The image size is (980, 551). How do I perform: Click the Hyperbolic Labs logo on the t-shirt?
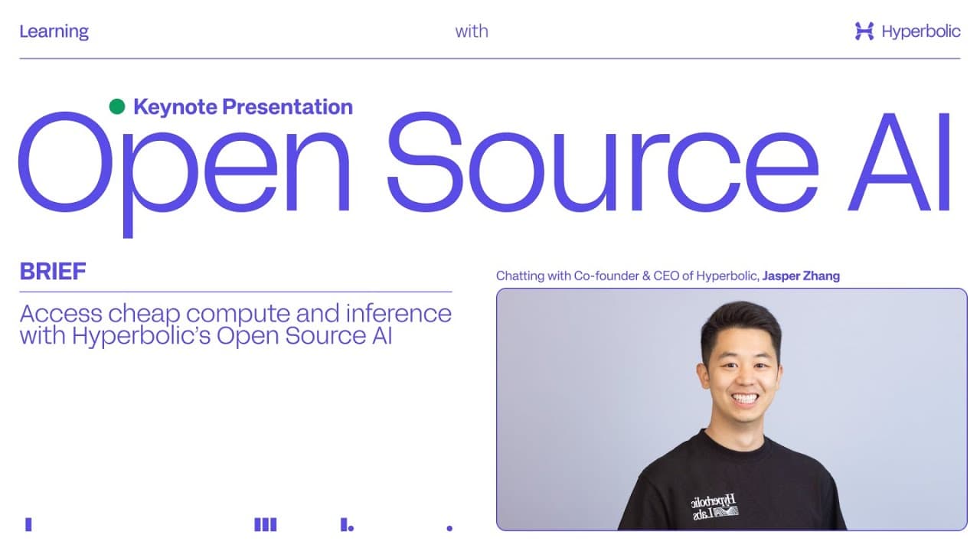pyautogui.click(x=712, y=507)
